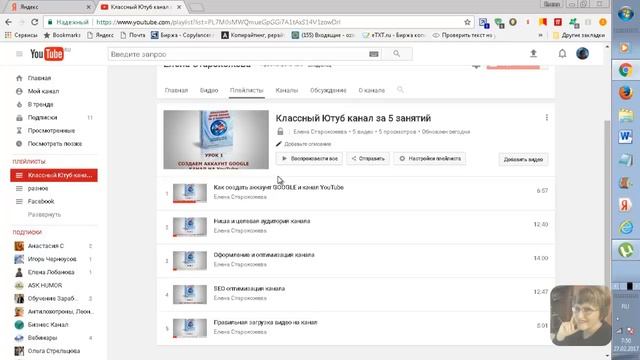
Task: Open Yandex browser from taskbar
Action: click(x=625, y=205)
